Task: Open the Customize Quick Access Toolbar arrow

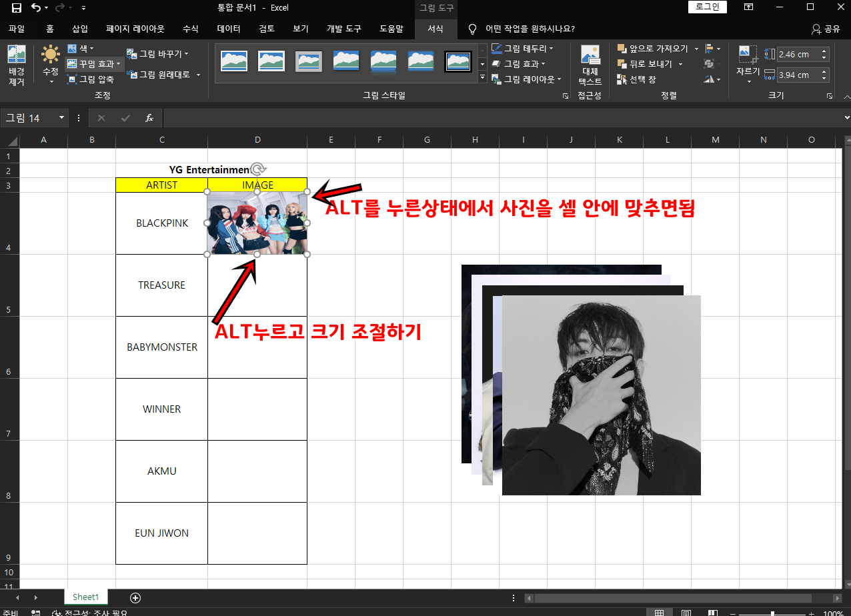Action: pyautogui.click(x=83, y=8)
